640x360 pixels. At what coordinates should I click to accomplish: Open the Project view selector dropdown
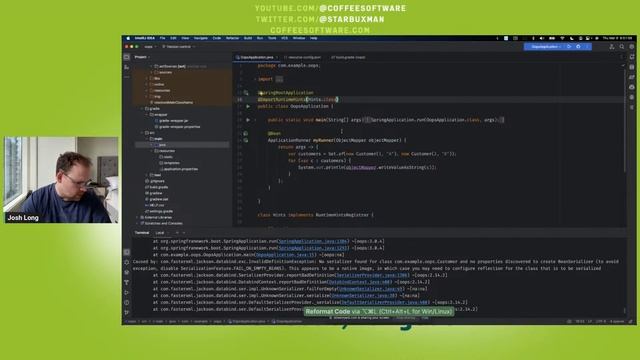[x=142, y=57]
